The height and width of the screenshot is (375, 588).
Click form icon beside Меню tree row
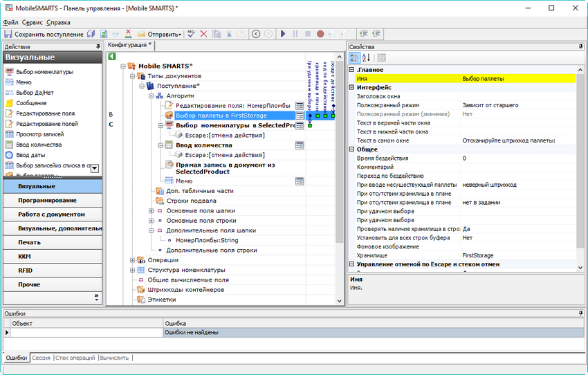click(x=300, y=181)
